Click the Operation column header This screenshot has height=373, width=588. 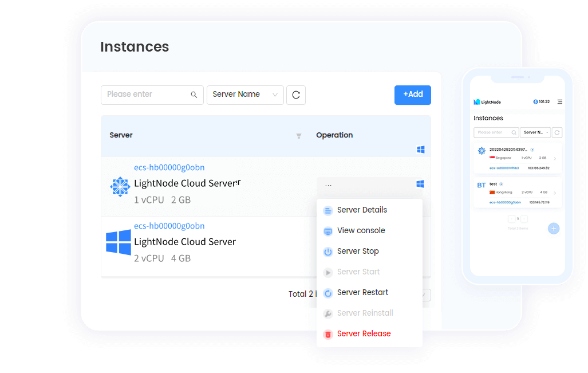pos(334,135)
